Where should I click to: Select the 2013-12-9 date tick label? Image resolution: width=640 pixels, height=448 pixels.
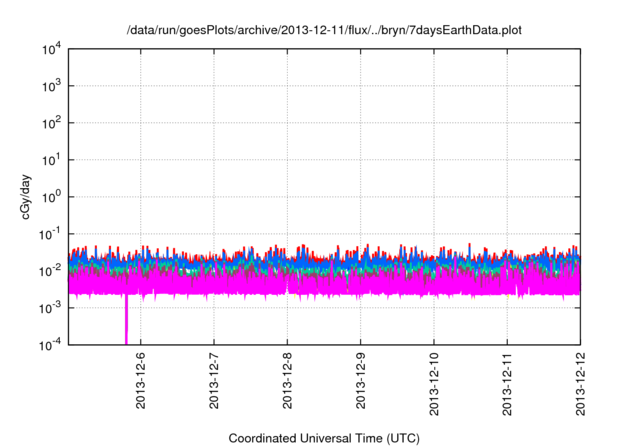360,381
